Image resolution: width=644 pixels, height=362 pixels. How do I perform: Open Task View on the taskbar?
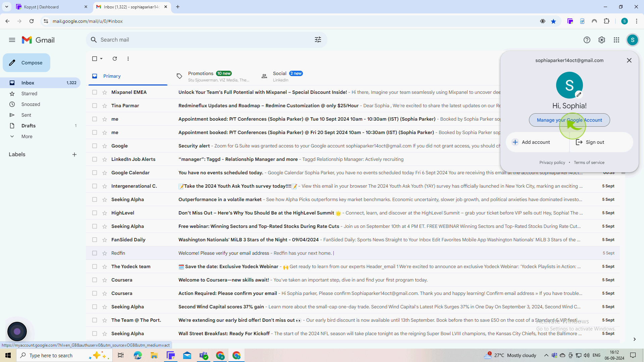(121, 355)
